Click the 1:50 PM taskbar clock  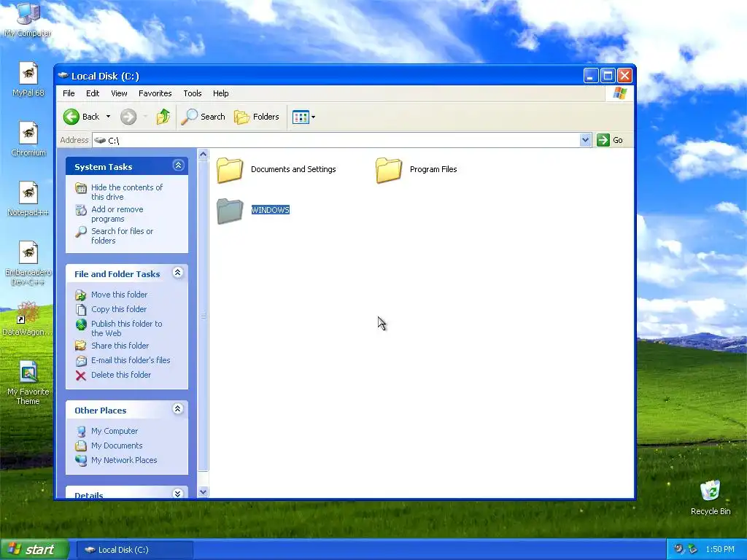point(720,549)
